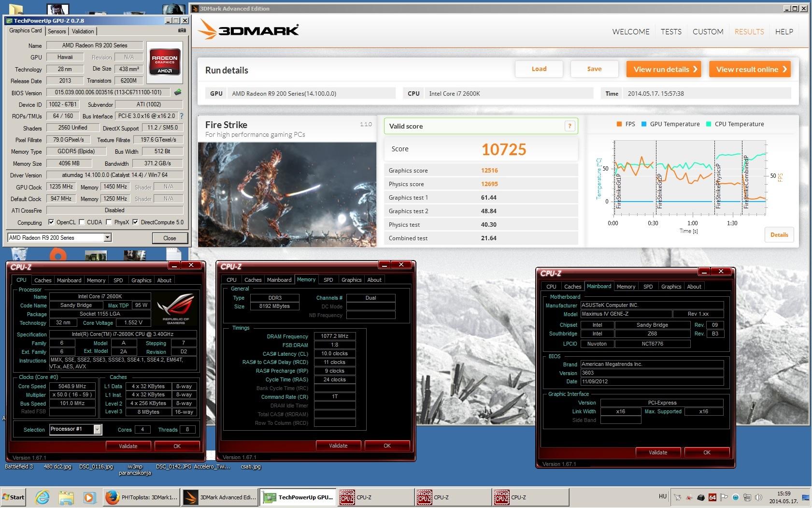Click the ROG logo in CPU-Z CPU window
The height and width of the screenshot is (508, 812).
click(176, 308)
